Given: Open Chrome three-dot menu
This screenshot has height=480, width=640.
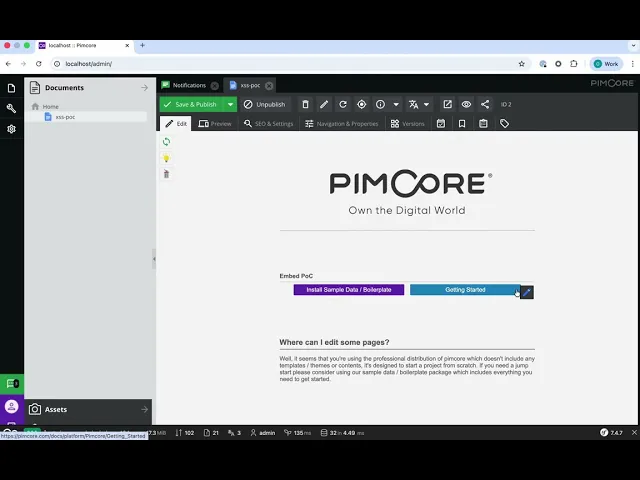Looking at the screenshot, I should pos(633,64).
